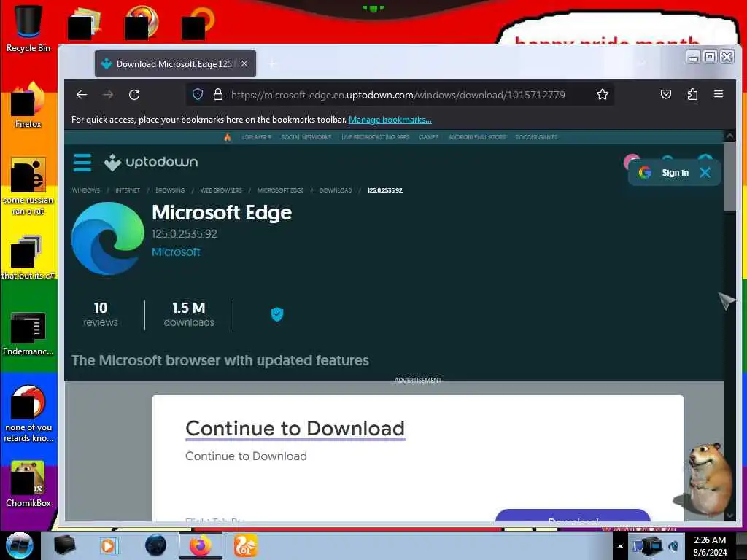This screenshot has width=747, height=560.
Task: Click UC Browser orange taskbar icon
Action: click(245, 545)
